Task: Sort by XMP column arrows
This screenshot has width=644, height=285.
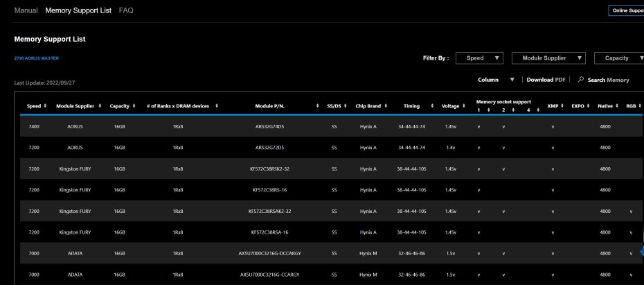Action: click(x=562, y=106)
